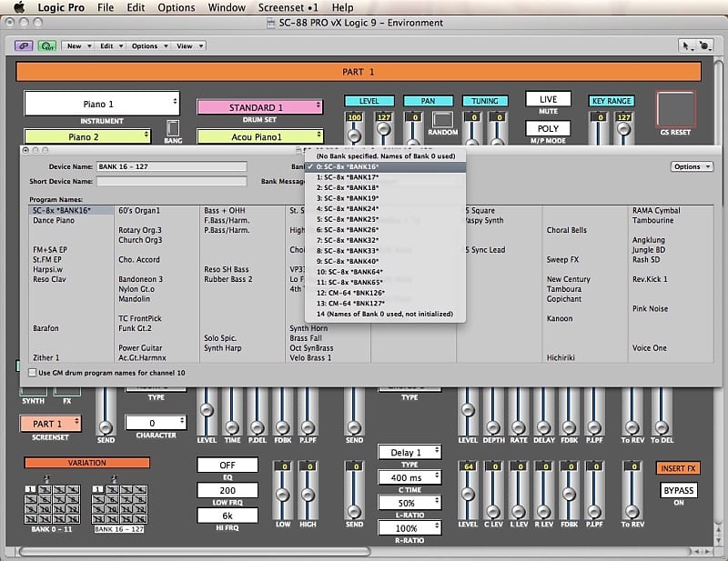Image resolution: width=728 pixels, height=561 pixels.
Task: Select the pointer tool icon
Action: point(686,45)
